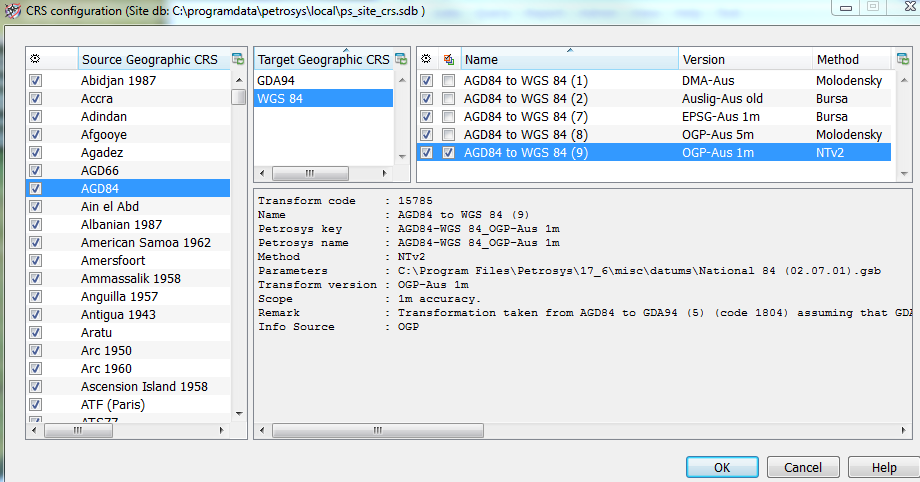Screen dimensions: 920x482
Task: Click the transforms table configuration icon
Action: [x=904, y=59]
